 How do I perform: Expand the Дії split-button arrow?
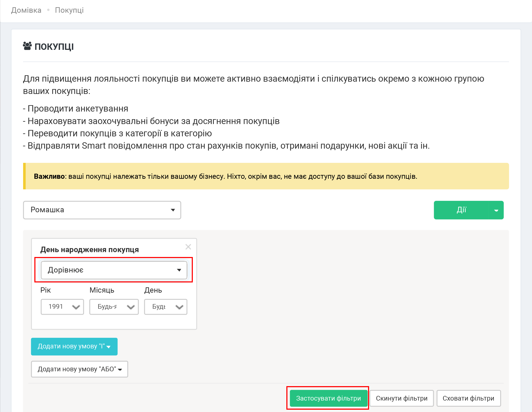tap(496, 210)
